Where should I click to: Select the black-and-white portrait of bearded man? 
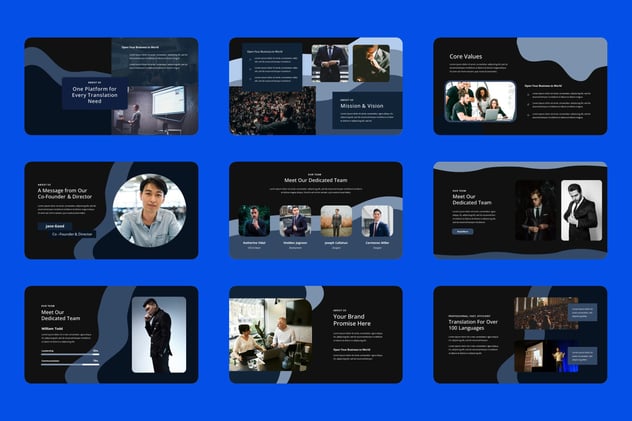click(582, 210)
